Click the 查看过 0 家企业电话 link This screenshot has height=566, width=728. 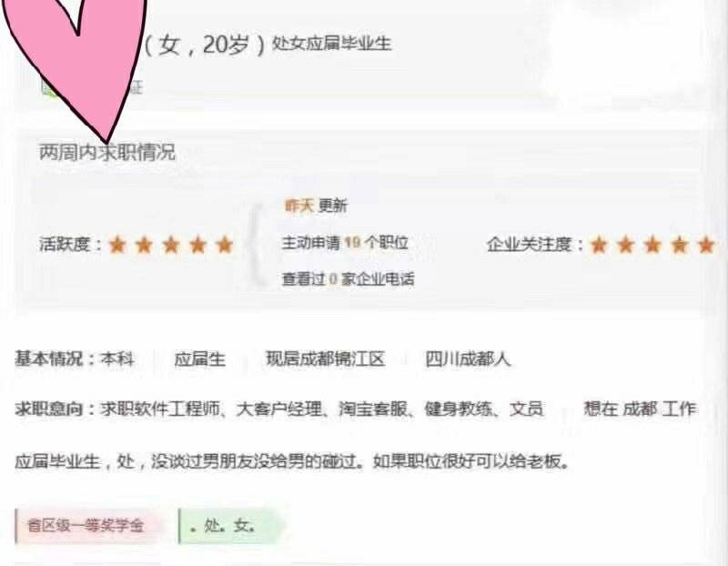click(x=348, y=279)
